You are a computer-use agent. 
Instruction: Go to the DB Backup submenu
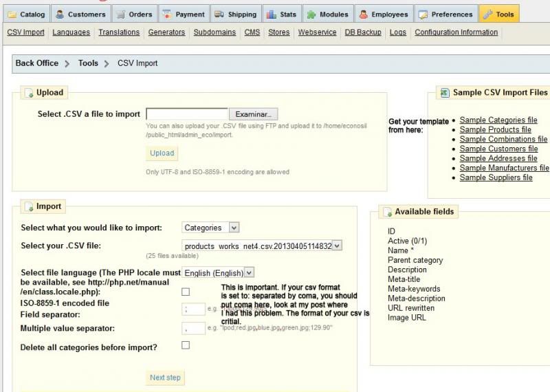click(362, 32)
